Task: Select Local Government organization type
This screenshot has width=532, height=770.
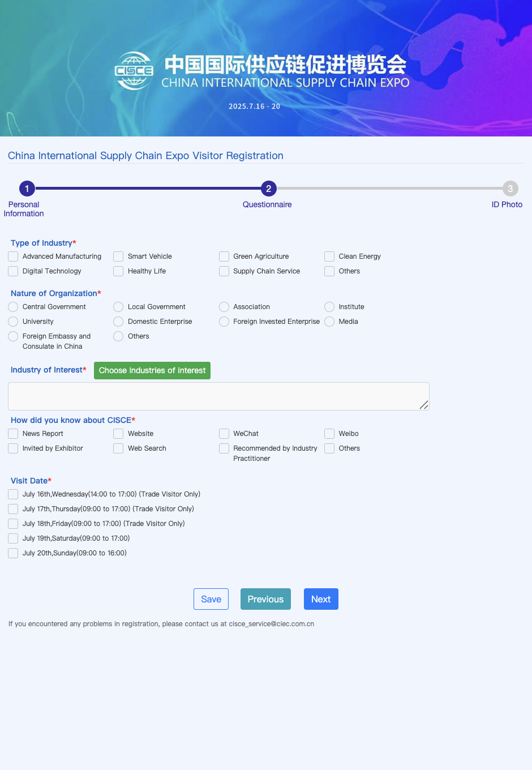Action: click(x=118, y=307)
